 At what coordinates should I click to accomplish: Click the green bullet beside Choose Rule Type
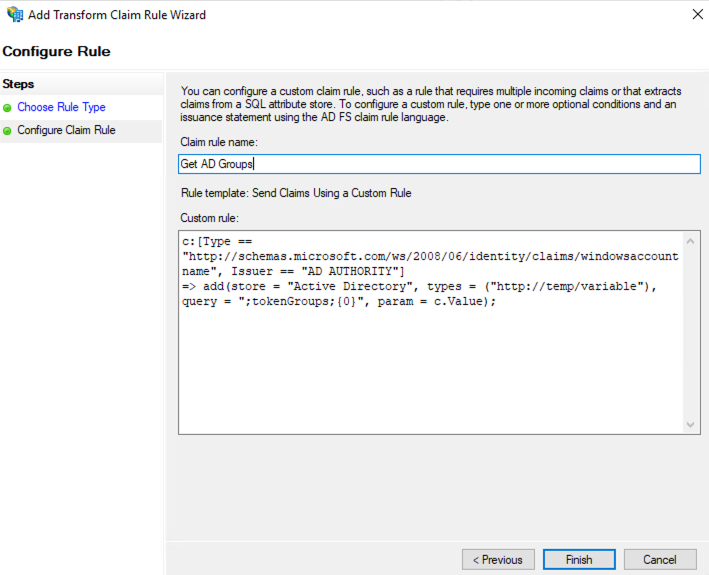pyautogui.click(x=7, y=108)
